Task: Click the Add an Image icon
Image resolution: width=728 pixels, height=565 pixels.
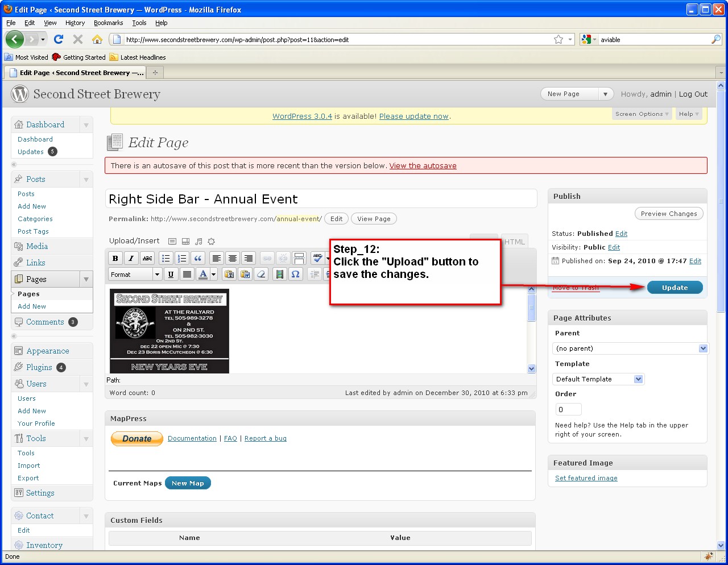Action: 172,242
